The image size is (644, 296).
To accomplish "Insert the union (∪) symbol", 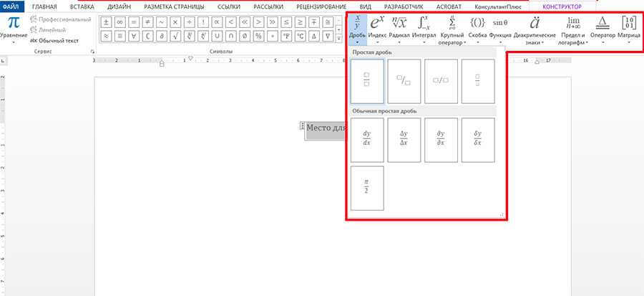I will coord(218,36).
